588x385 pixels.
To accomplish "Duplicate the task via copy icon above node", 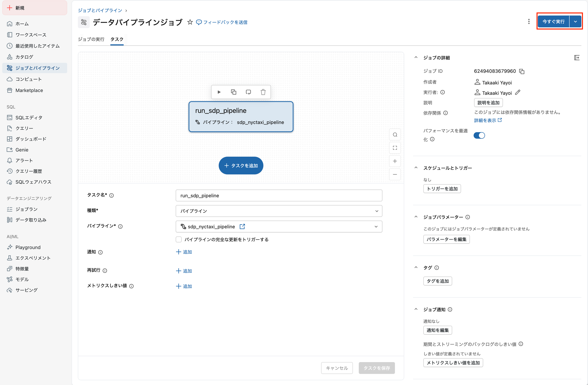I will coord(234,92).
